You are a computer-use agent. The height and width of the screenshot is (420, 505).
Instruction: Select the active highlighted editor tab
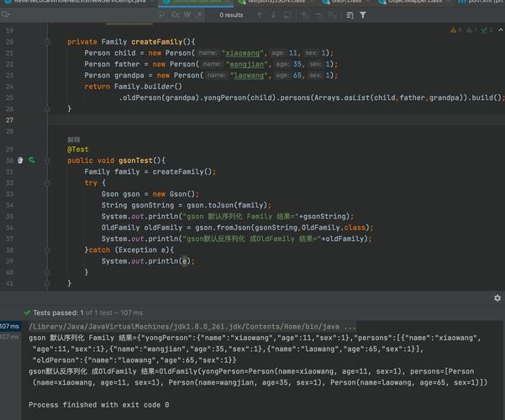(196, 2)
